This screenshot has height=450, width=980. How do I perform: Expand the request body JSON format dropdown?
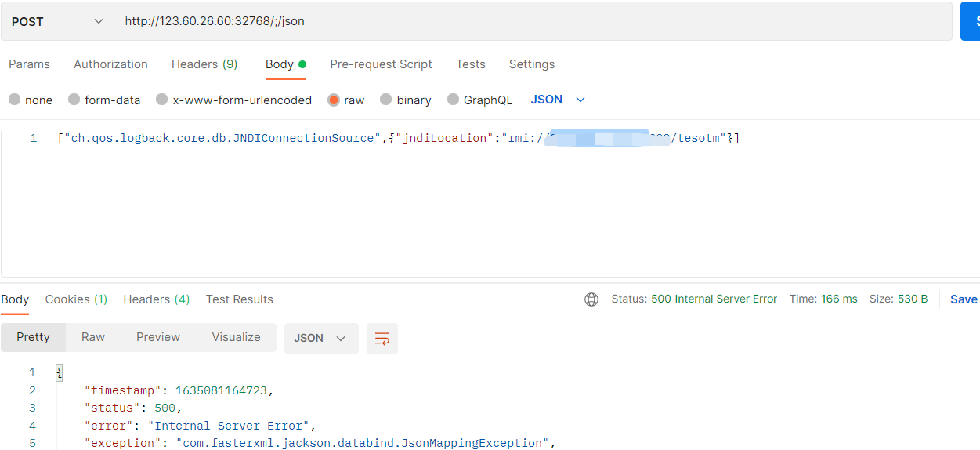558,100
